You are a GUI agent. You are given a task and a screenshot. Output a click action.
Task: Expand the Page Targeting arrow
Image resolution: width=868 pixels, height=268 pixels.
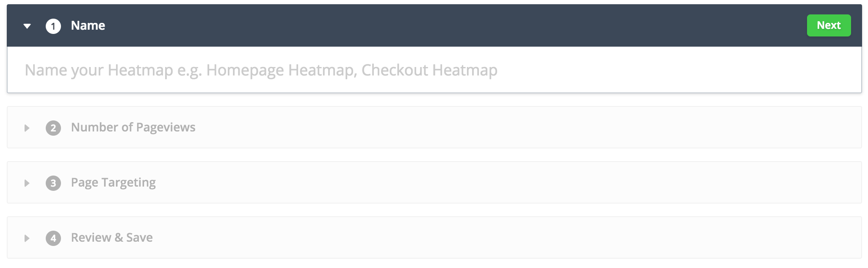pyautogui.click(x=27, y=183)
